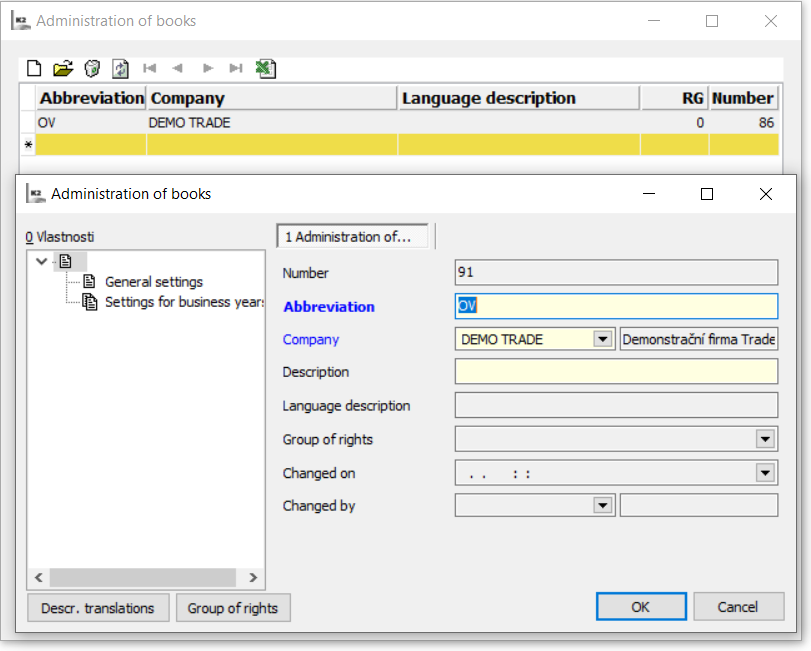This screenshot has height=651, width=811.
Task: Open the Changed on date dropdown
Action: click(765, 473)
